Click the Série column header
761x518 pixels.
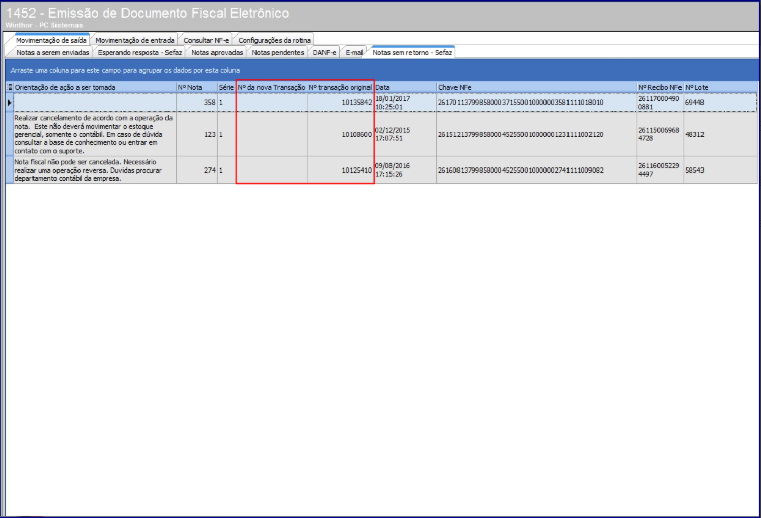226,87
